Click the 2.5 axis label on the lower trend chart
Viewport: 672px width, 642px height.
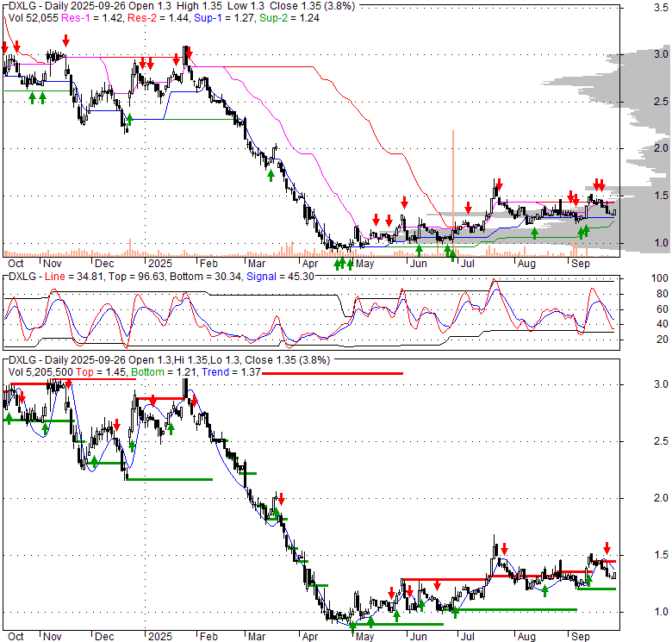pos(661,441)
